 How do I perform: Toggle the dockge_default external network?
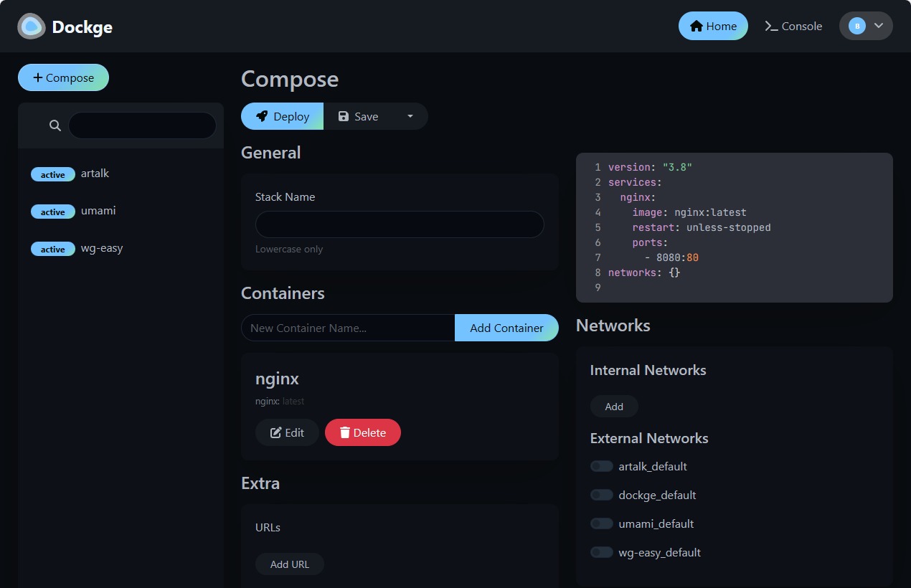click(601, 494)
